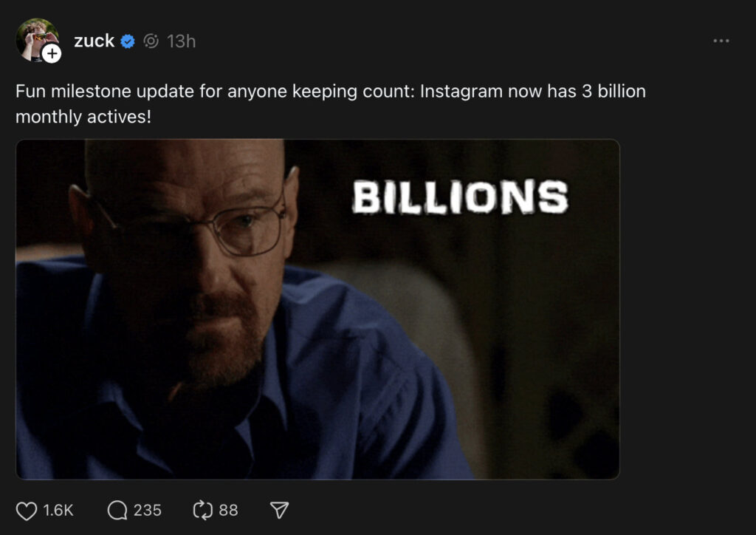
Task: Click the heart icon to like the post
Action: (x=27, y=511)
